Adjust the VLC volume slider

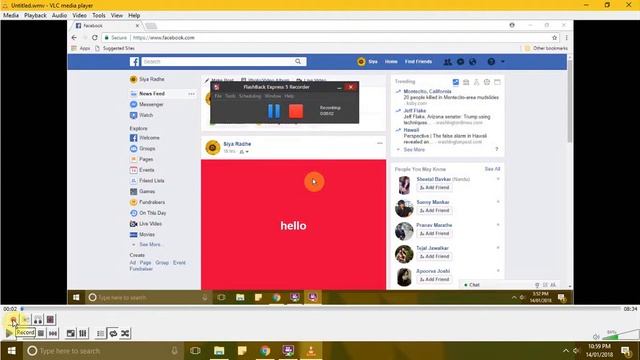[620, 335]
